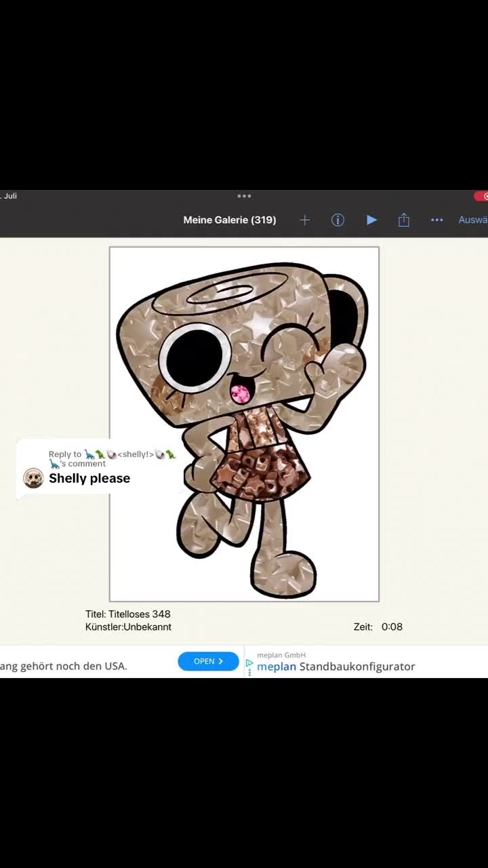
Task: Play the artwork timelapse
Action: coord(371,220)
